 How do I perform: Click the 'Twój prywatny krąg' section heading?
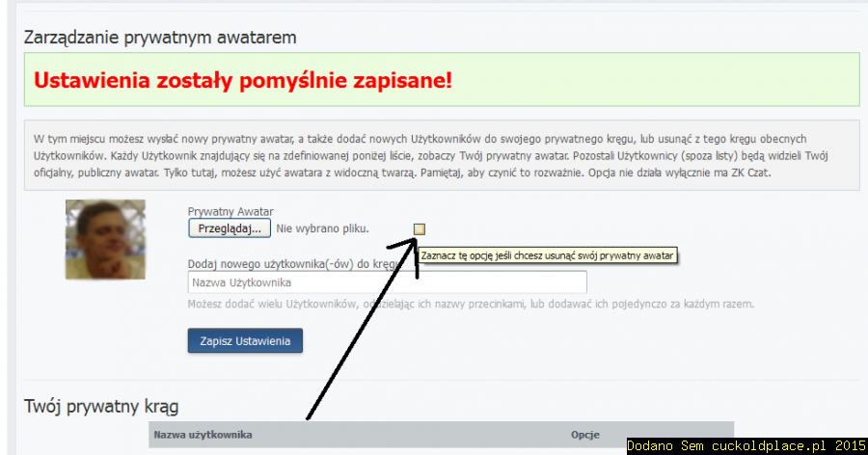pos(101,406)
